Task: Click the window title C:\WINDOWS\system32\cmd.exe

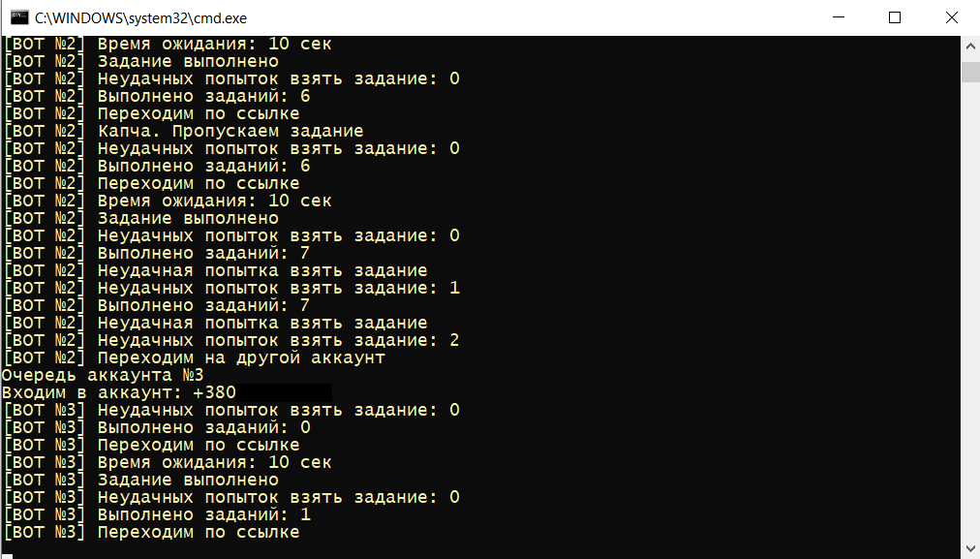Action: tap(140, 18)
